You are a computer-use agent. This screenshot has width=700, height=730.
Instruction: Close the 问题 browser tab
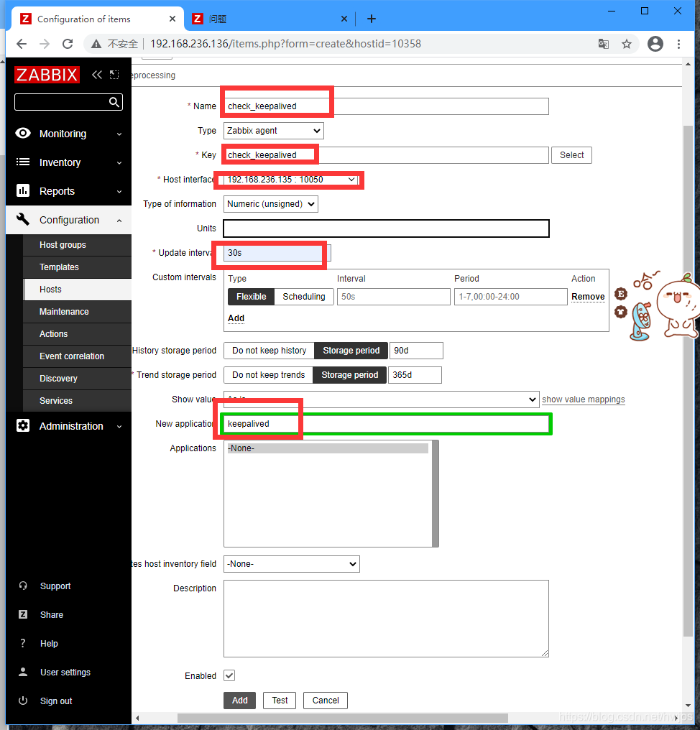tap(344, 19)
